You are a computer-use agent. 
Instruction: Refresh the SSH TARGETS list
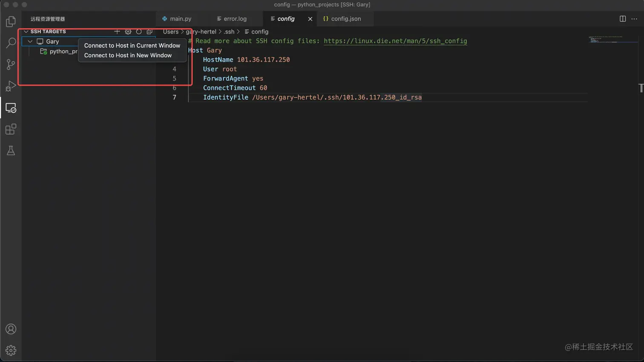pyautogui.click(x=139, y=32)
